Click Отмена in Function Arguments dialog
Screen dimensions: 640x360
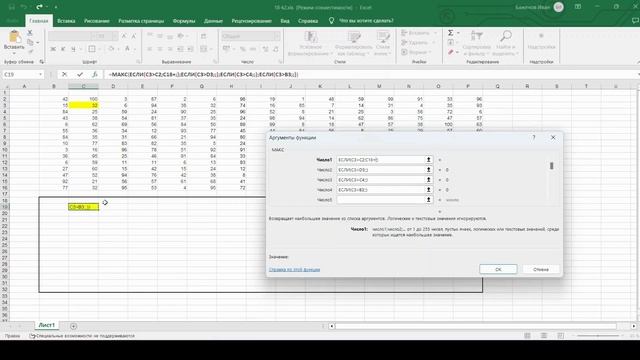tap(541, 269)
